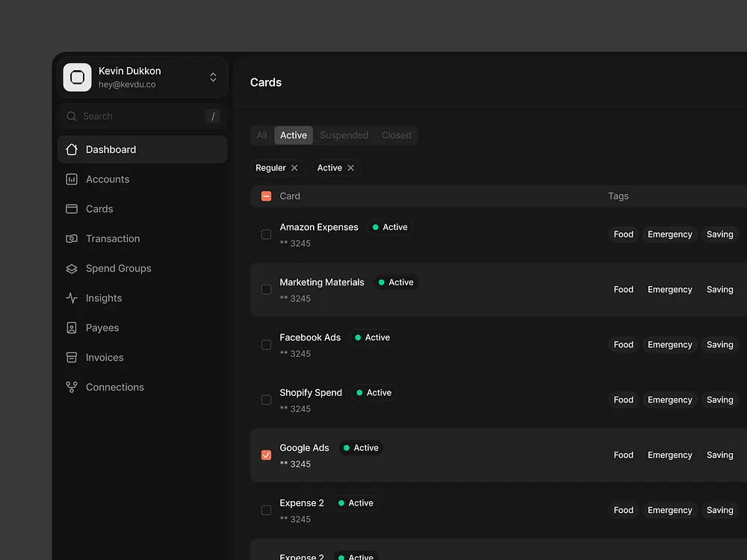
Task: Open Payees using its person icon
Action: click(x=71, y=328)
